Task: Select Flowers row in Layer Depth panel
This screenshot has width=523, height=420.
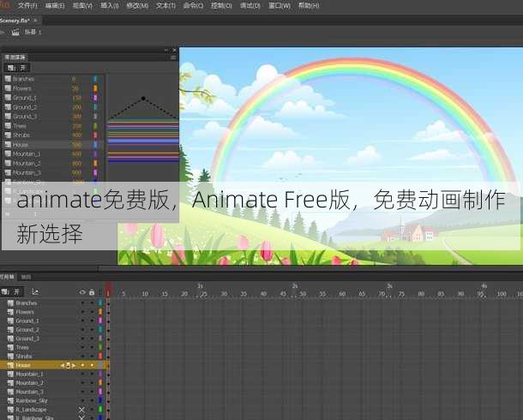Action: click(x=53, y=88)
